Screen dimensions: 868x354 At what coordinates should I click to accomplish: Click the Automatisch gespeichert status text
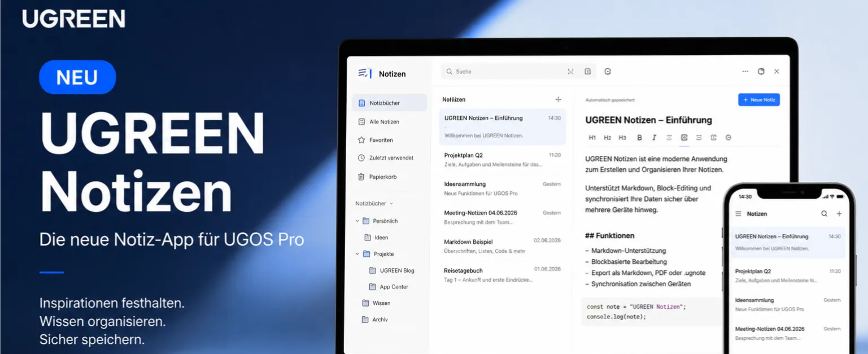click(x=610, y=100)
